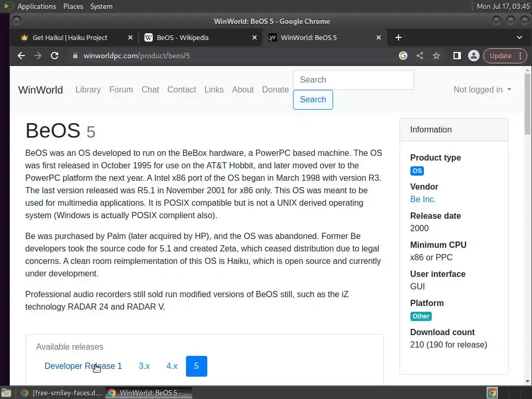This screenshot has width=532, height=399.
Task: Click the WinWorld favicon on the third tab
Action: tap(272, 37)
